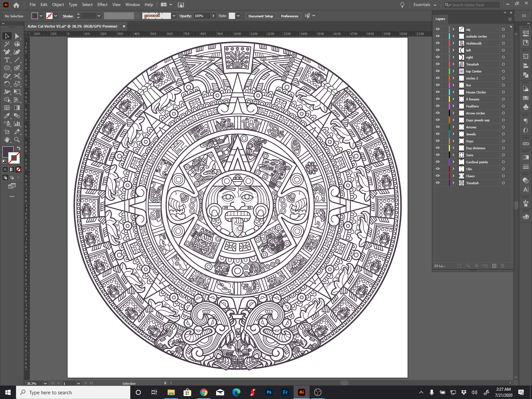Image resolution: width=532 pixels, height=399 pixels.
Task: Toggle visibility of Jewels layer
Action: [438, 134]
